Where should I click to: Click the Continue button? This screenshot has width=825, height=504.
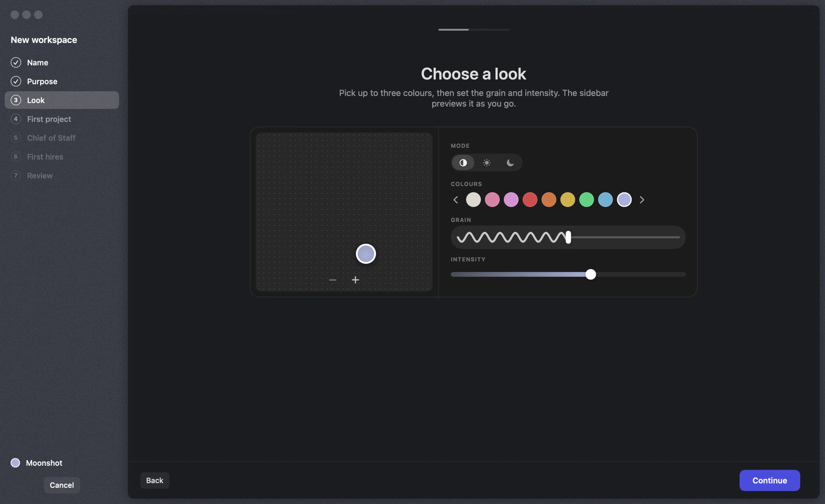pyautogui.click(x=769, y=480)
